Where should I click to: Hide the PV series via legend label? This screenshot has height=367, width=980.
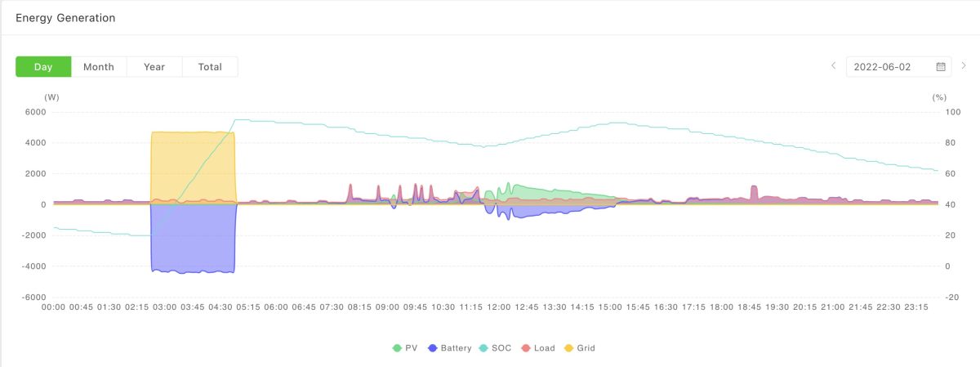pyautogui.click(x=411, y=348)
